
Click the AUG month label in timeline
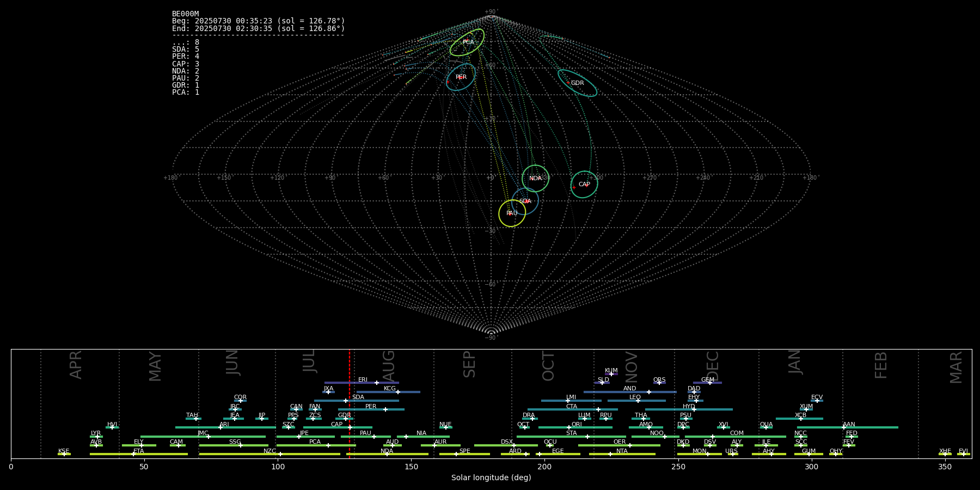(x=389, y=365)
